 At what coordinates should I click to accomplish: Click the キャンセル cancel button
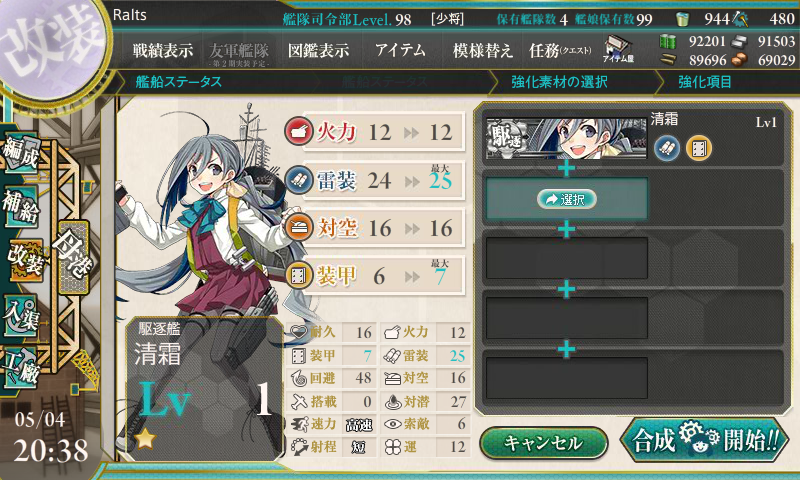[543, 443]
